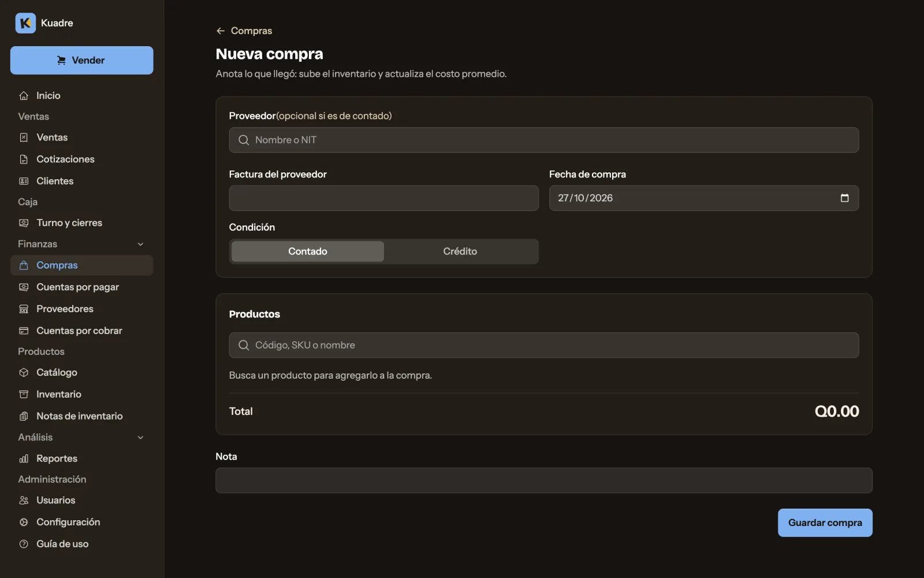Click the card icon beside Cuentas por cobrar
The height and width of the screenshot is (578, 924).
coord(24,331)
